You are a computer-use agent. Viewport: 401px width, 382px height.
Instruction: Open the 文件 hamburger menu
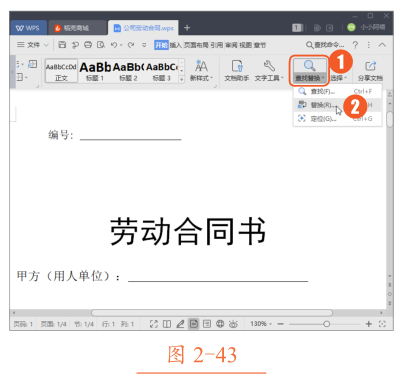(x=20, y=45)
